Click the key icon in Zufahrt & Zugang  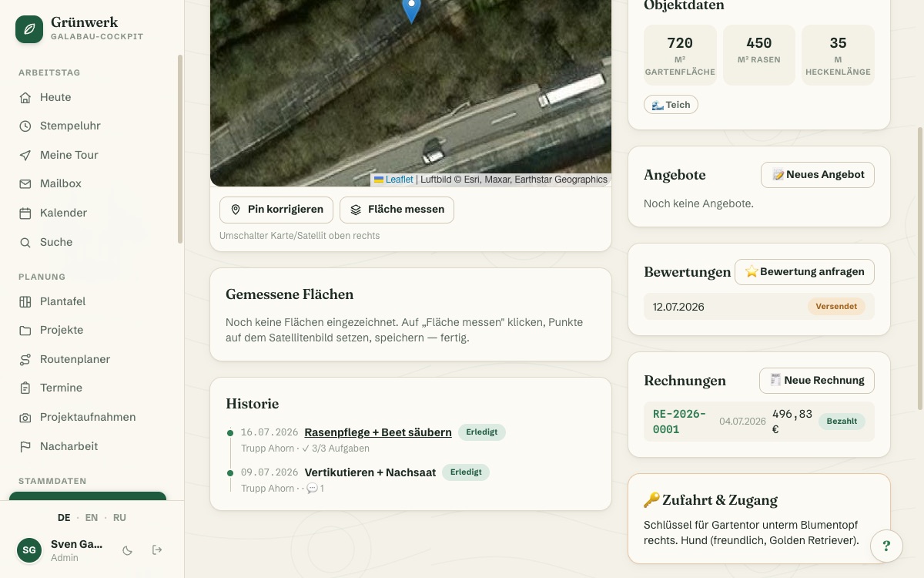click(x=652, y=500)
